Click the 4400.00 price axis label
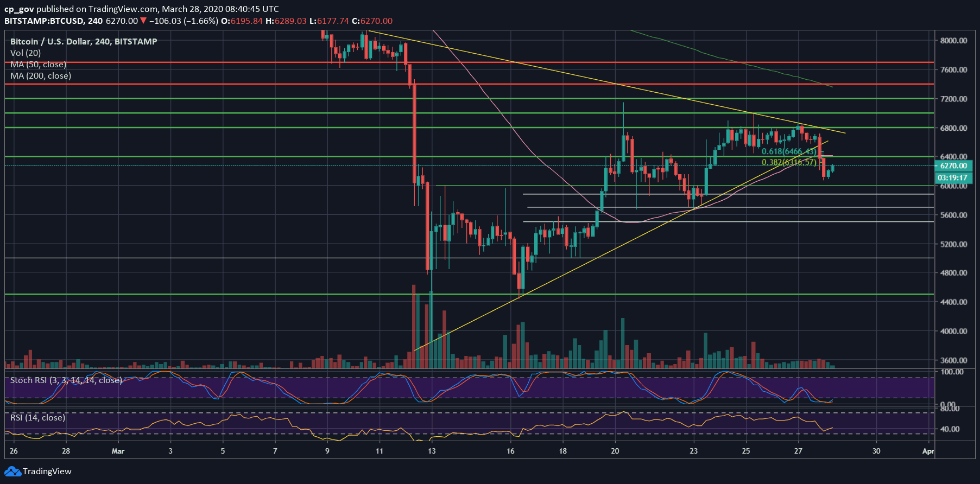980x484 pixels. (x=953, y=302)
